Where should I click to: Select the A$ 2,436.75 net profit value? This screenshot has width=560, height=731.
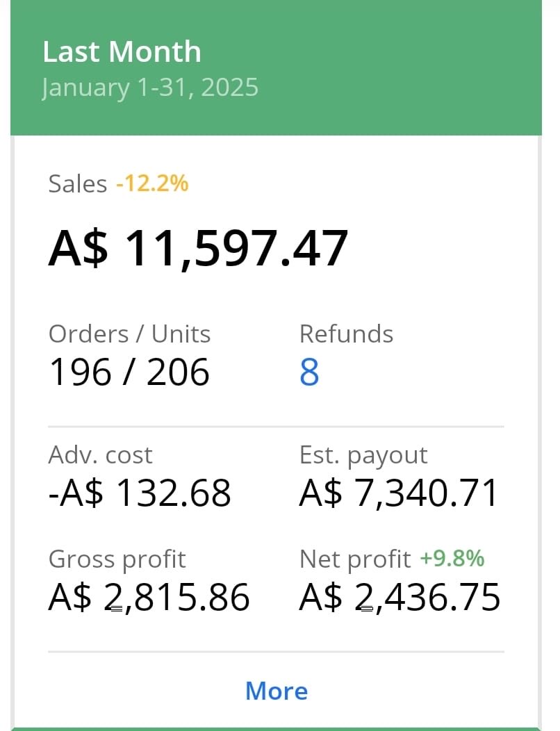(400, 597)
